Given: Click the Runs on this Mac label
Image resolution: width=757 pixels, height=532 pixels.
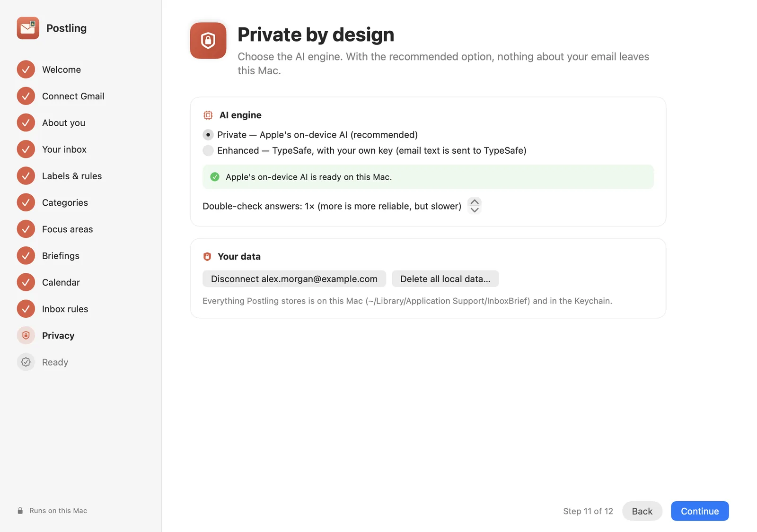Looking at the screenshot, I should click(58, 511).
